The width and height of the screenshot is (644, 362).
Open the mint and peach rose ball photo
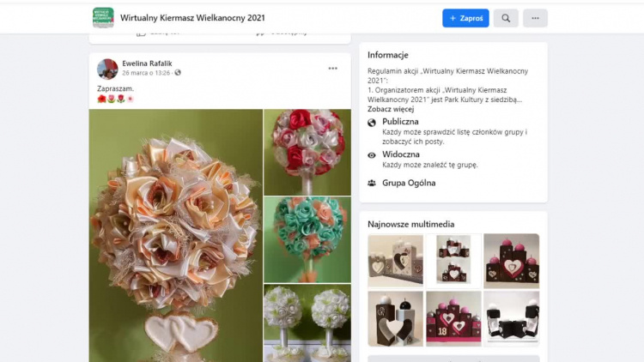[307, 239]
